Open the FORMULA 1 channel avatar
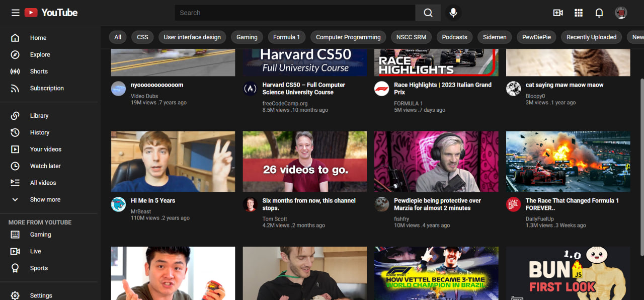Screen dimensions: 644x300 382,89
